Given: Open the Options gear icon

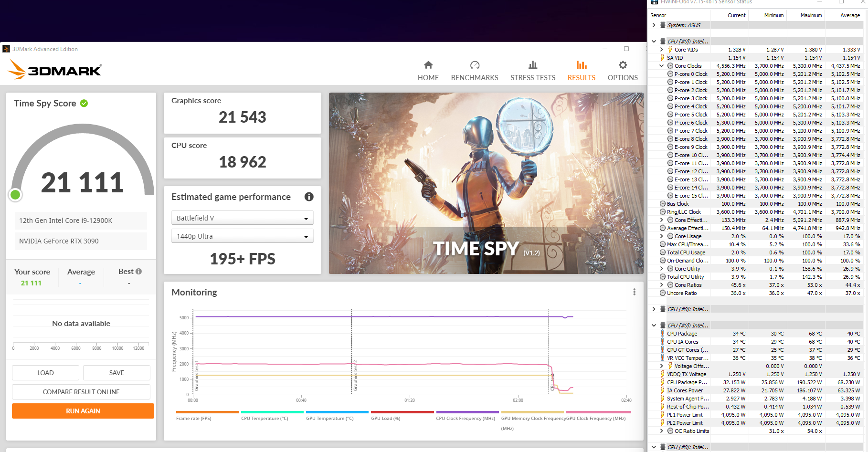Looking at the screenshot, I should pyautogui.click(x=623, y=65).
